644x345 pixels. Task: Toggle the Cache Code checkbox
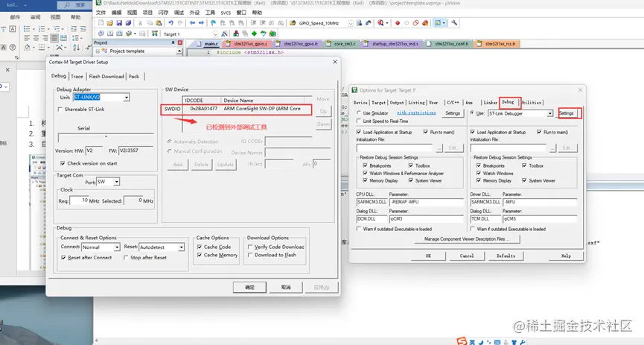pos(200,247)
